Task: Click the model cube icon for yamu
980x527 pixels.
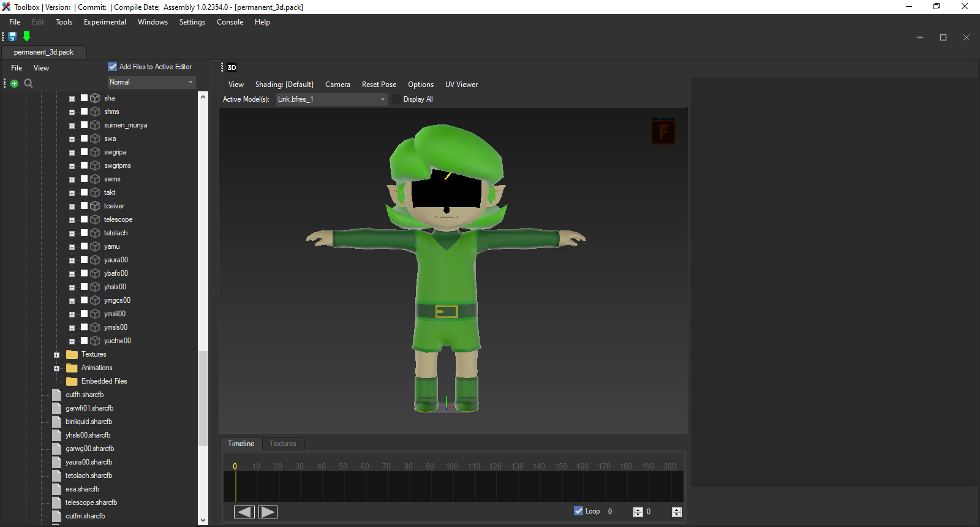Action: (x=95, y=246)
